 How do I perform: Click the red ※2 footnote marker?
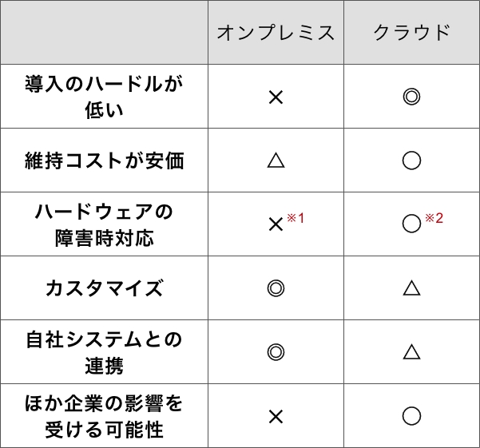[434, 217]
